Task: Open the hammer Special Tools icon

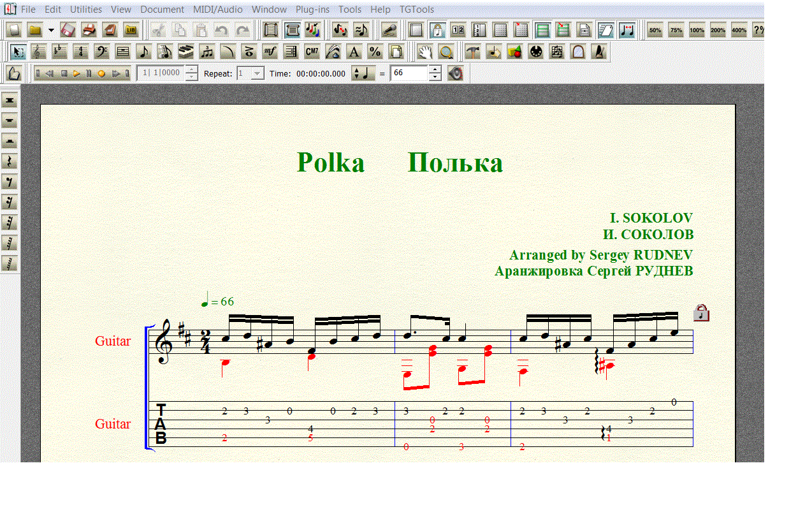Action: [x=473, y=52]
